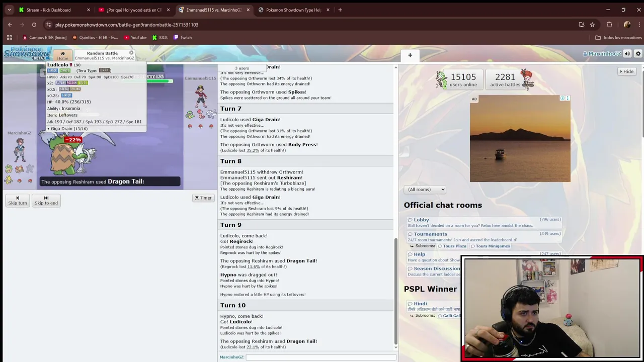Image resolution: width=644 pixels, height=362 pixels.
Task: Click the Turn 8 heading in log
Action: point(231,161)
